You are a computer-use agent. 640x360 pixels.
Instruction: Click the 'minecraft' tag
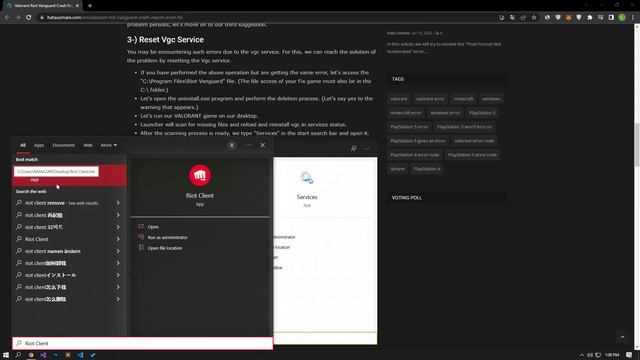click(x=464, y=99)
